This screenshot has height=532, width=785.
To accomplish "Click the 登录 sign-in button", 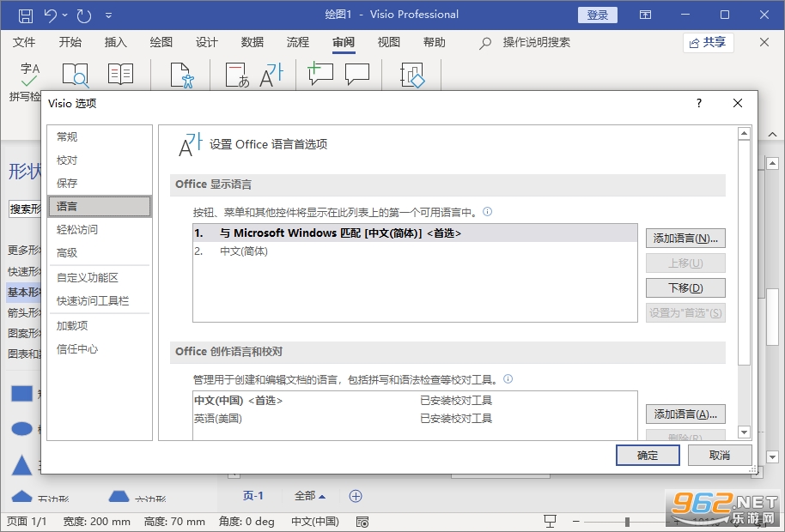I will (x=597, y=15).
